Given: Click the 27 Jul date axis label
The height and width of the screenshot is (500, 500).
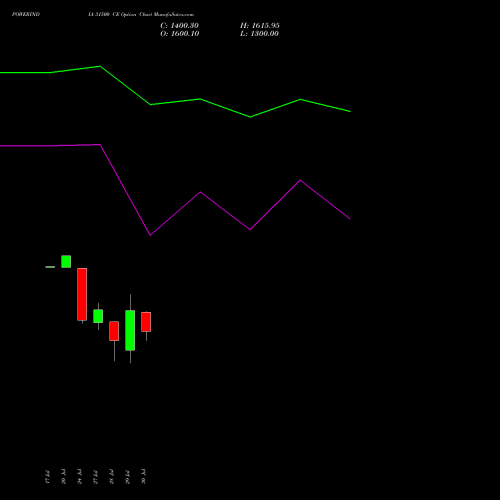Looking at the screenshot, I should (95, 477).
